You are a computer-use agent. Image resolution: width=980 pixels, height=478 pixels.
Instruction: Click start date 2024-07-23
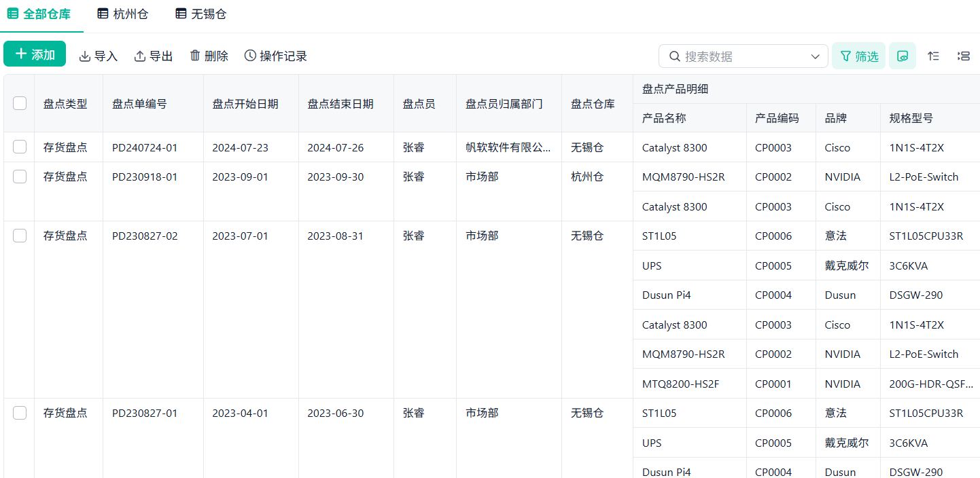coord(241,147)
